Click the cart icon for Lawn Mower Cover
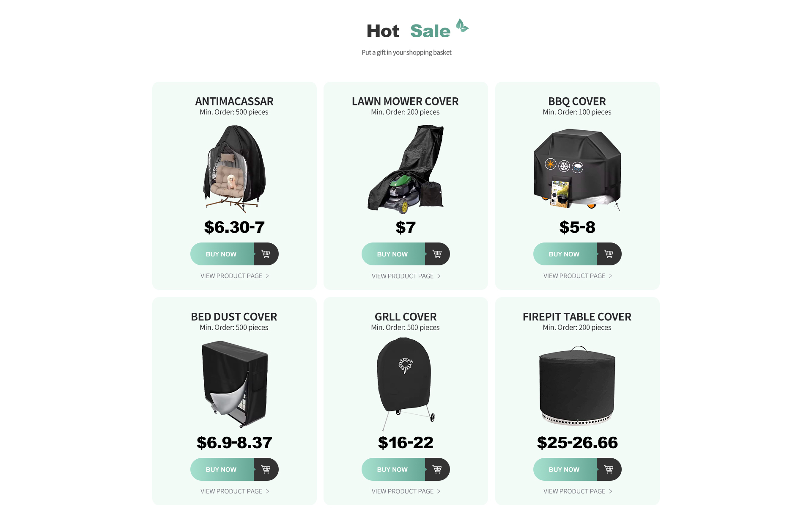This screenshot has width=812, height=529. pos(437,254)
